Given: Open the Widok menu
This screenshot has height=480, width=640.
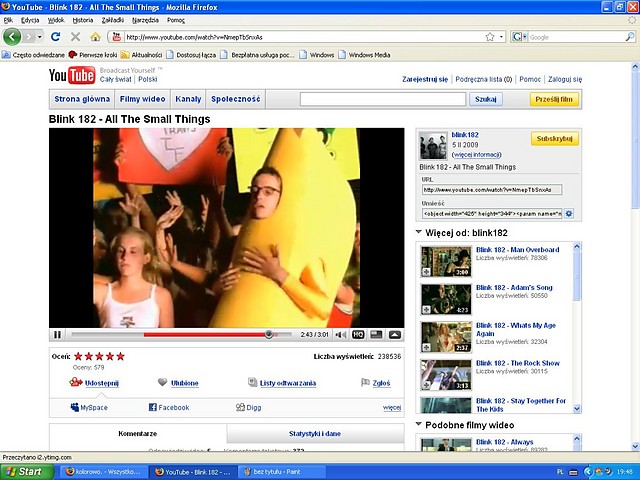Looking at the screenshot, I should 56,20.
